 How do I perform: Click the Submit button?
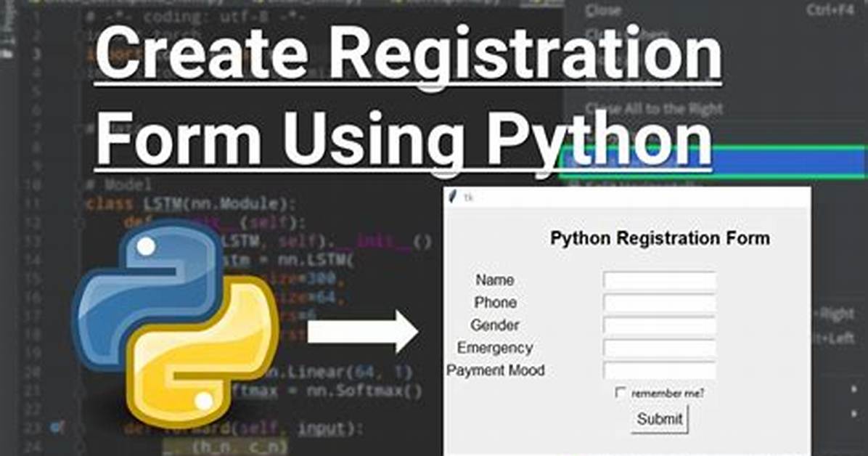(659, 419)
